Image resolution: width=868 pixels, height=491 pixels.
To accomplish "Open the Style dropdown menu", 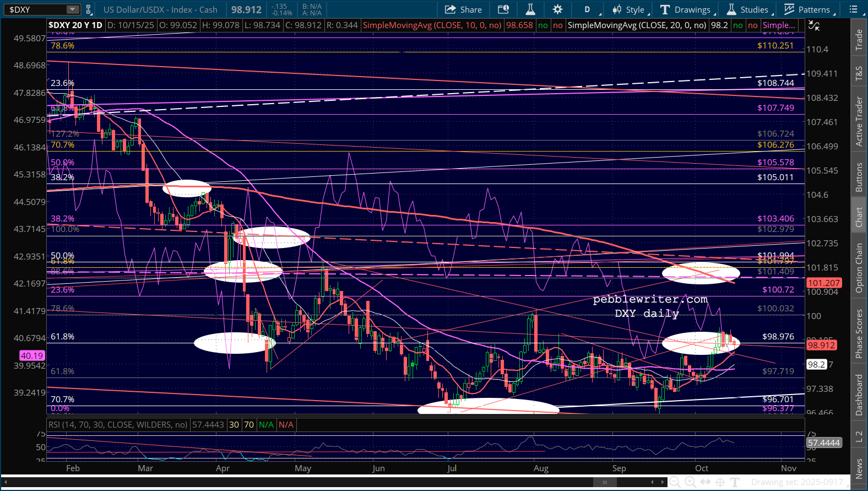I will (x=629, y=9).
